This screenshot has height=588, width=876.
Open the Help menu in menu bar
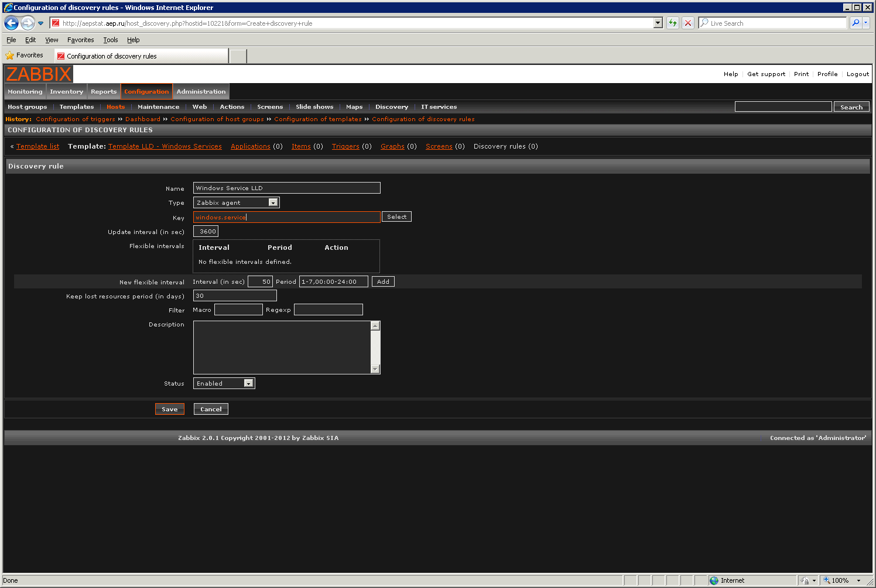[134, 40]
